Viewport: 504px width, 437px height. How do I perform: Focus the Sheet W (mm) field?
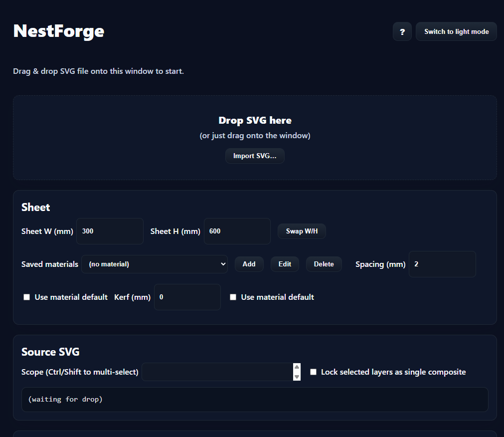pyautogui.click(x=110, y=231)
